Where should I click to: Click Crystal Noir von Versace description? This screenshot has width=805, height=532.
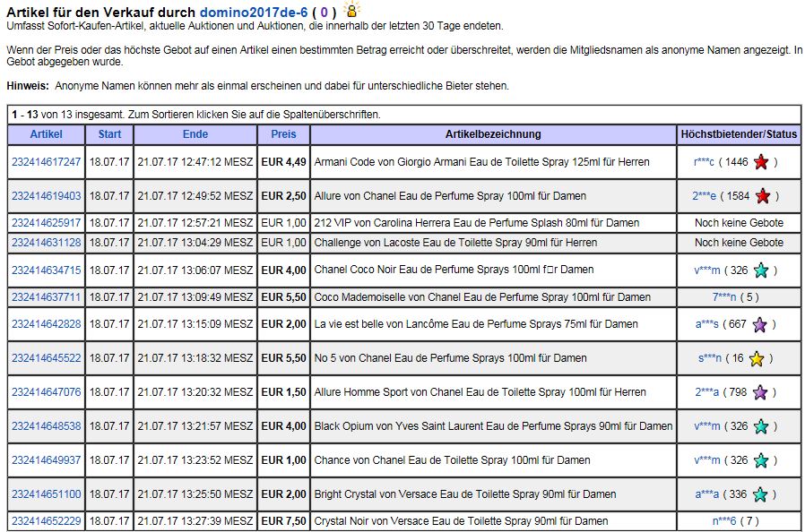pos(461,520)
